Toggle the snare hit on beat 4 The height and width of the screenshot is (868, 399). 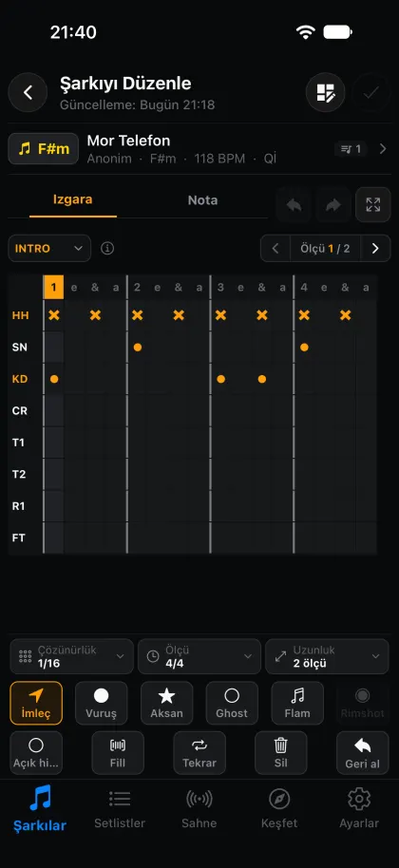(304, 347)
